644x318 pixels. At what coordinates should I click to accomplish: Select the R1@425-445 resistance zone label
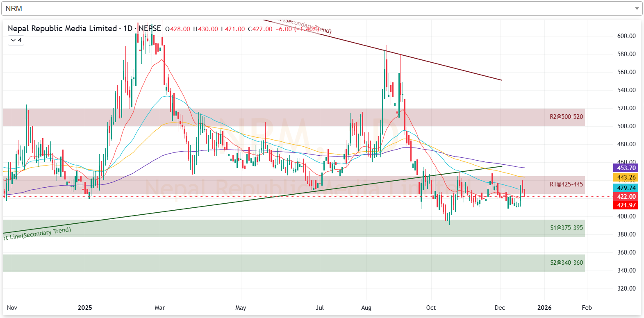point(566,184)
